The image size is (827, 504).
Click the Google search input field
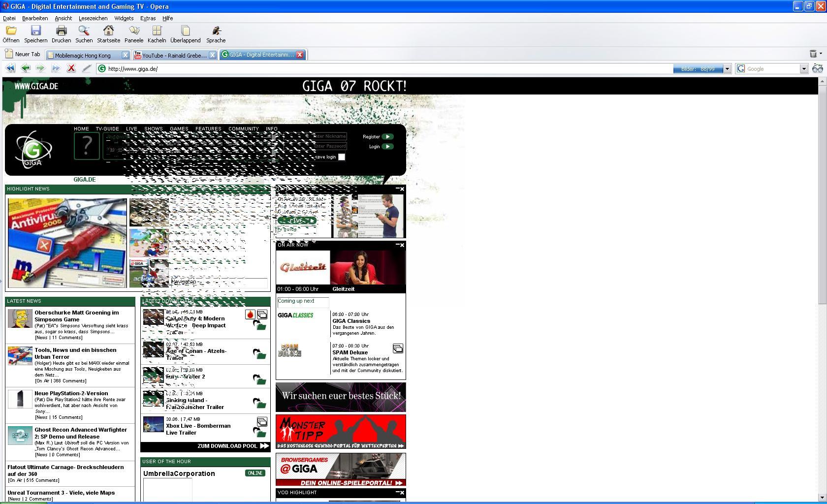(x=772, y=69)
